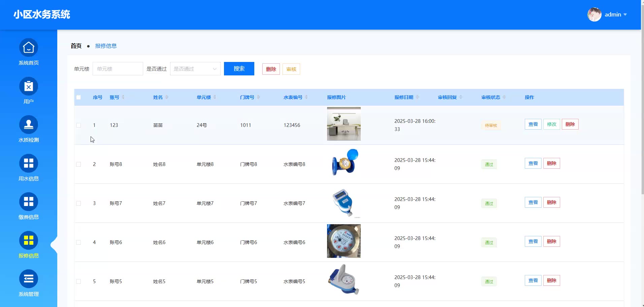The height and width of the screenshot is (307, 644).
Task: Delete the 苗苗 repair record
Action: (x=570, y=124)
